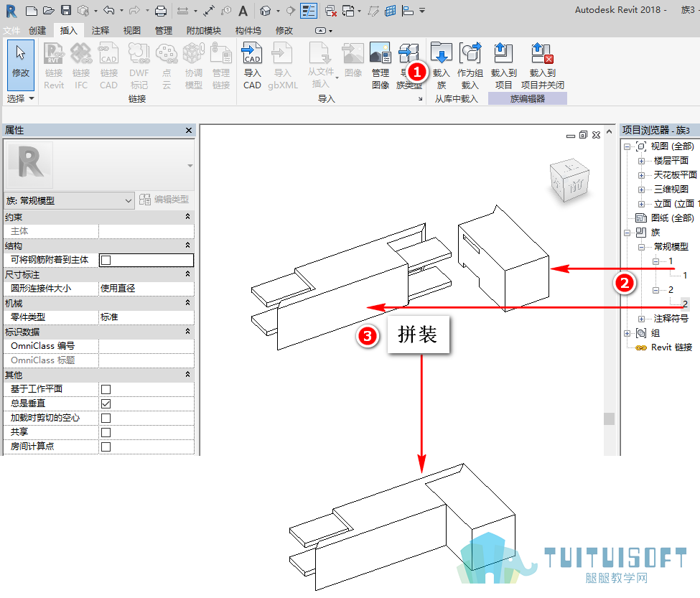Click the vertical scrollbar of the 3D view
This screenshot has height=598, width=700.
(x=609, y=290)
